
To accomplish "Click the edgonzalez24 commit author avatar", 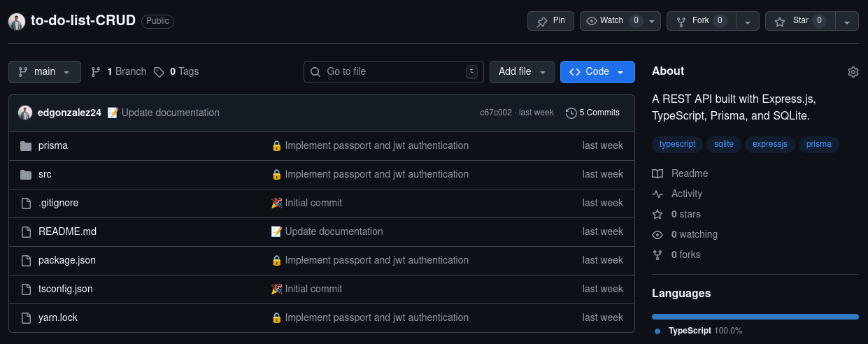I will (25, 113).
